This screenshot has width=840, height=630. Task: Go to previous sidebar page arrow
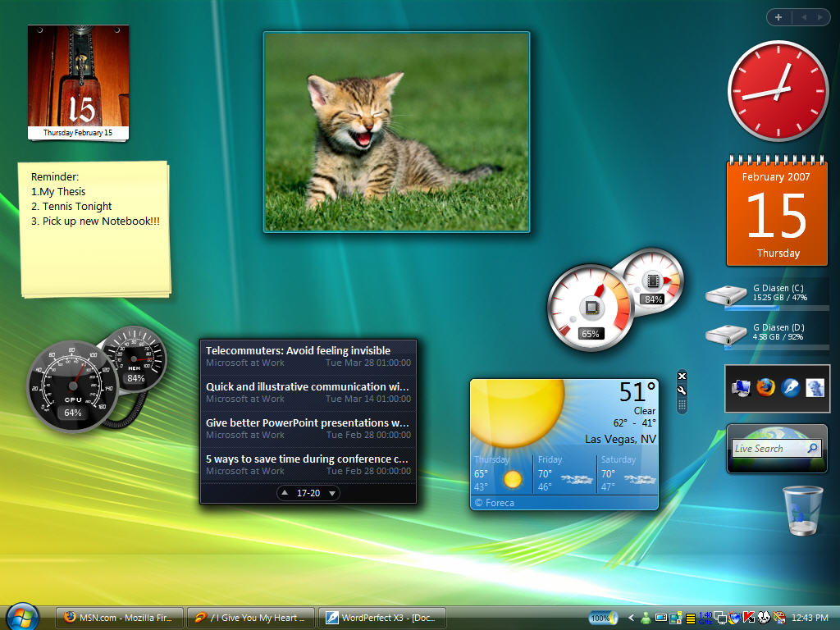point(804,17)
